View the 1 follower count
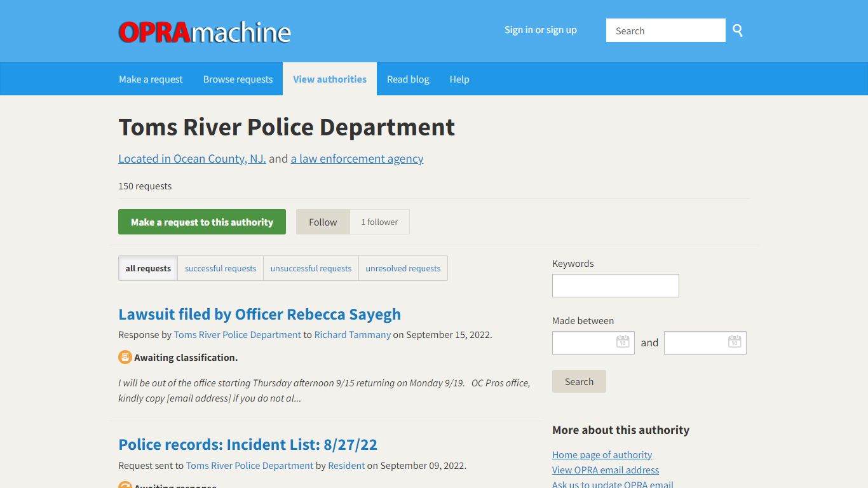The height and width of the screenshot is (488, 868). coord(379,222)
